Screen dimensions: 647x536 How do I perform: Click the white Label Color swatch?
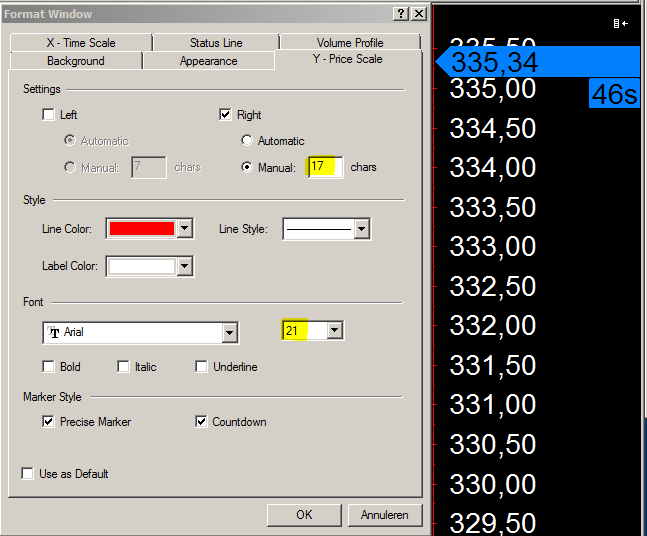tap(142, 266)
